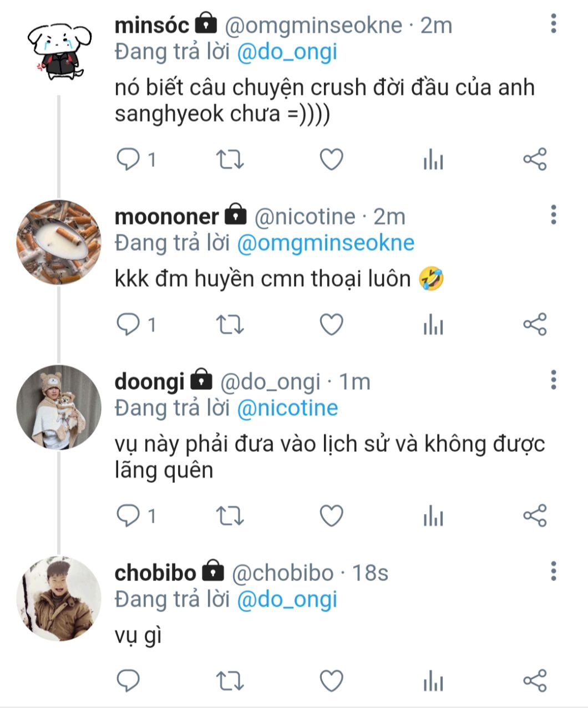Screen dimensions: 588x708
Task: Retweet minsóc's tweet about sanghyeok
Action: tap(229, 160)
